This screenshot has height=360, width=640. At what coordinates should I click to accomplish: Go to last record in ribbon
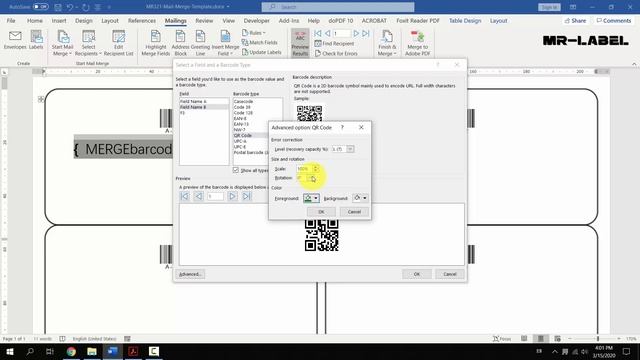366,33
